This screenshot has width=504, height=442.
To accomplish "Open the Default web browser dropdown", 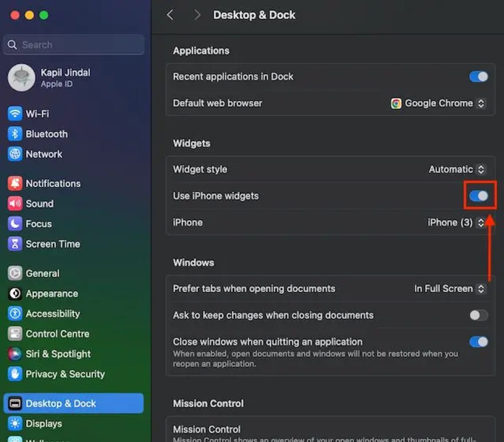I will [x=438, y=103].
